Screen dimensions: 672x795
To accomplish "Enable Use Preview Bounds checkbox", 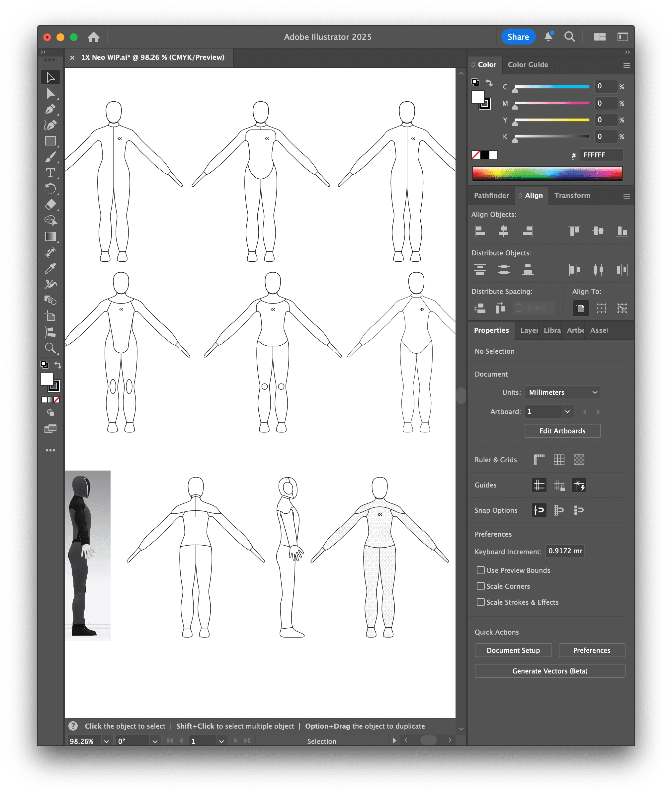I will point(481,570).
